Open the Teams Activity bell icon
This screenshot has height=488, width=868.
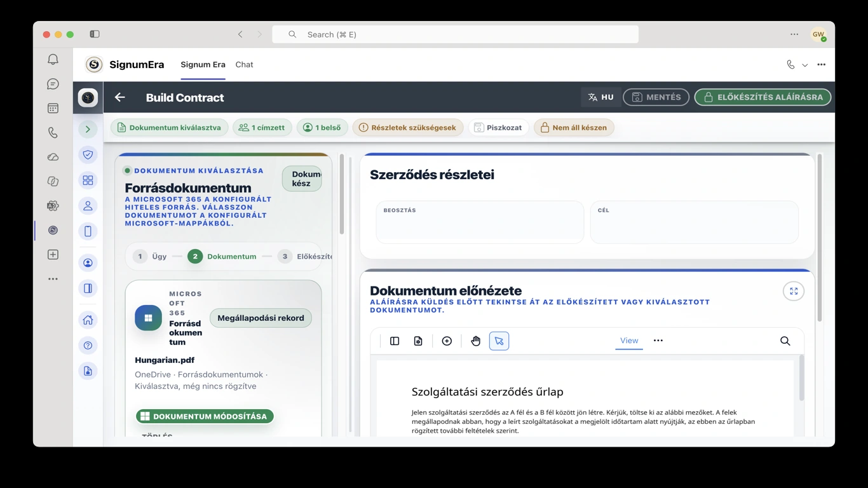click(x=53, y=59)
